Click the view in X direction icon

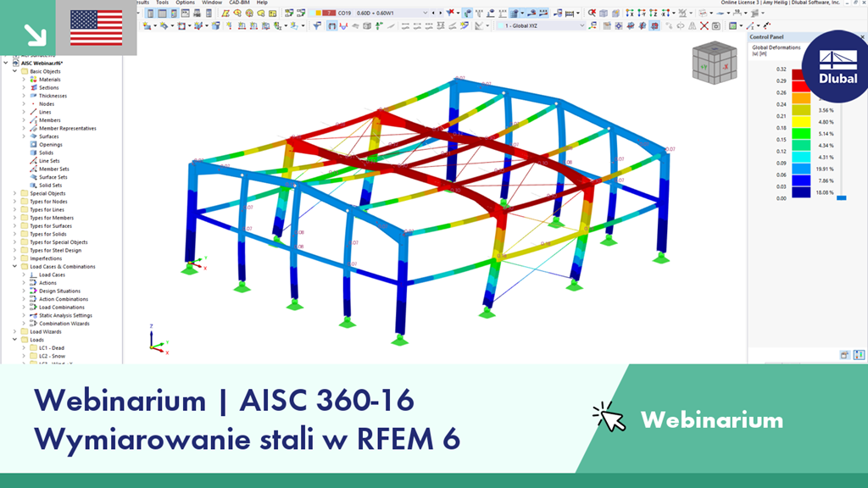click(x=630, y=13)
